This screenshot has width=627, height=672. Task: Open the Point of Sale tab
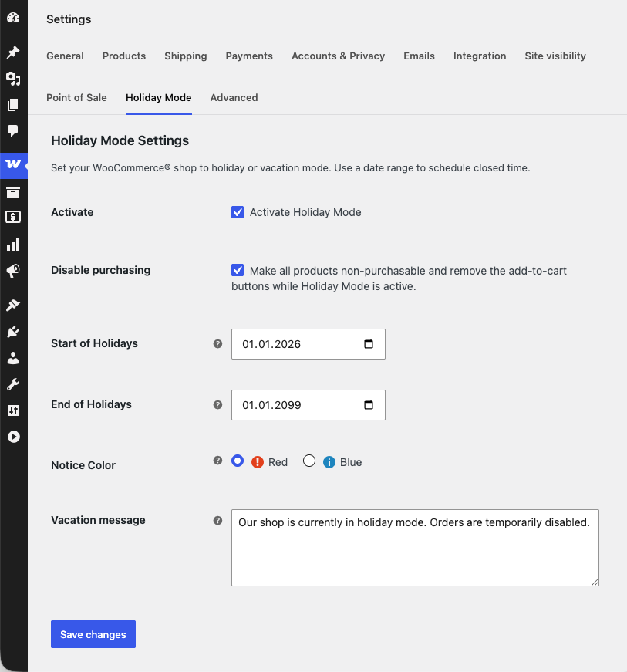click(x=76, y=98)
